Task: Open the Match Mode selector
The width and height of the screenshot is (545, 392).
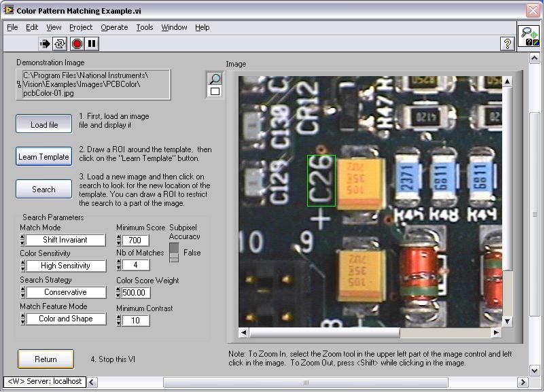Action: click(x=65, y=240)
